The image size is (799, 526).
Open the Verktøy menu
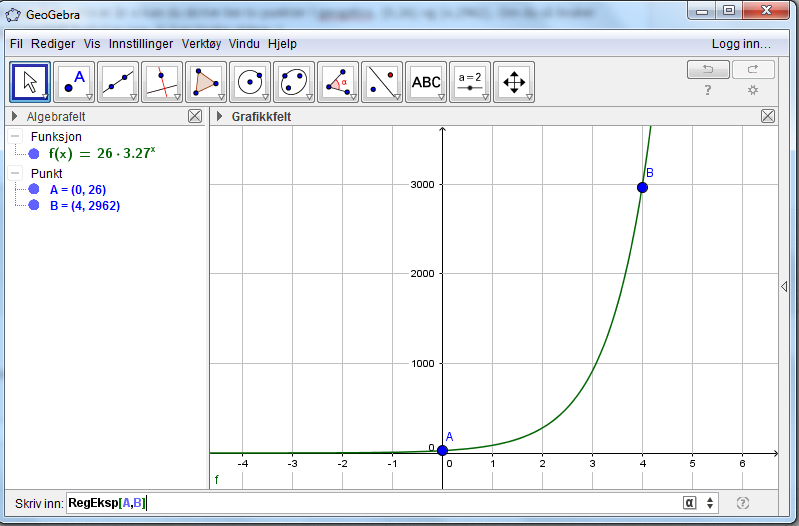(x=202, y=44)
